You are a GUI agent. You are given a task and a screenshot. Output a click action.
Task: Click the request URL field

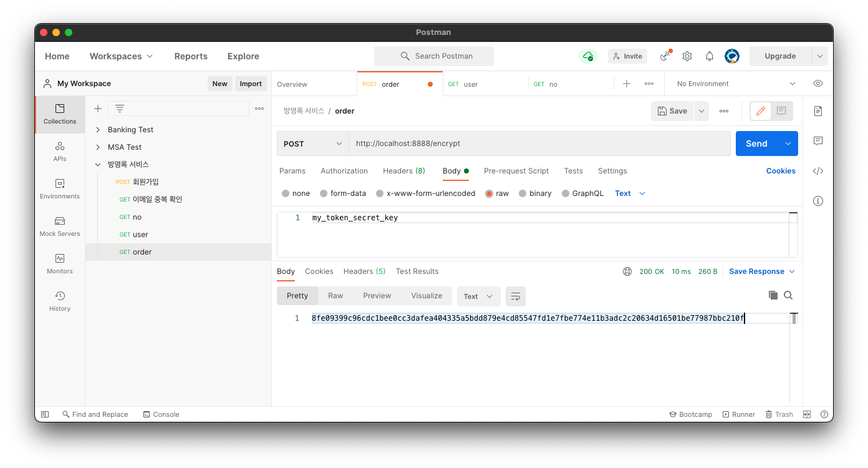539,144
